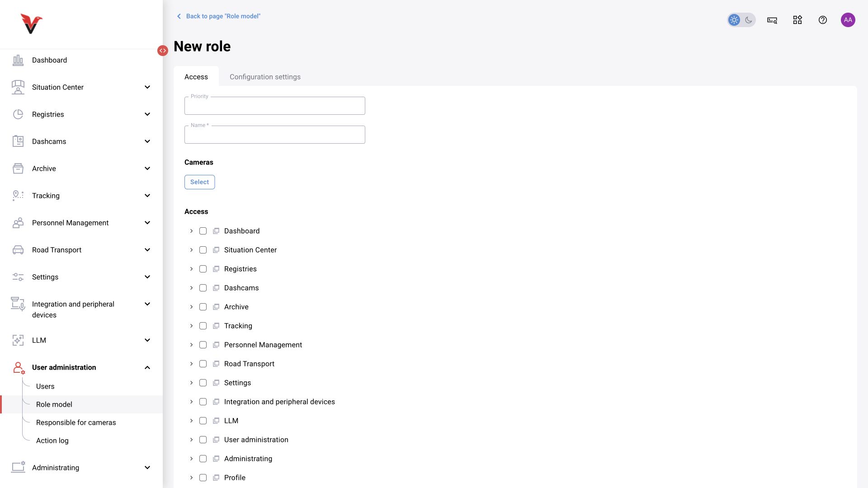Enable the Archive access checkbox
The width and height of the screenshot is (868, 488).
pyautogui.click(x=203, y=307)
